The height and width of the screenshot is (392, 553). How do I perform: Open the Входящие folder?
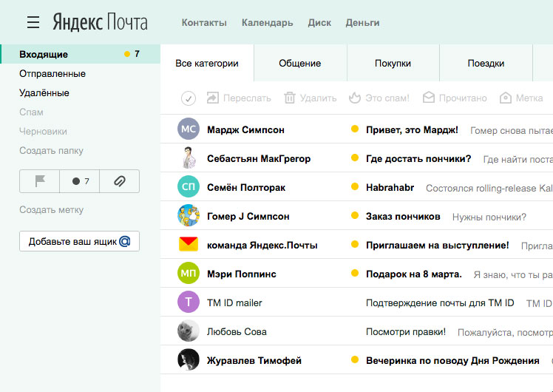point(81,54)
